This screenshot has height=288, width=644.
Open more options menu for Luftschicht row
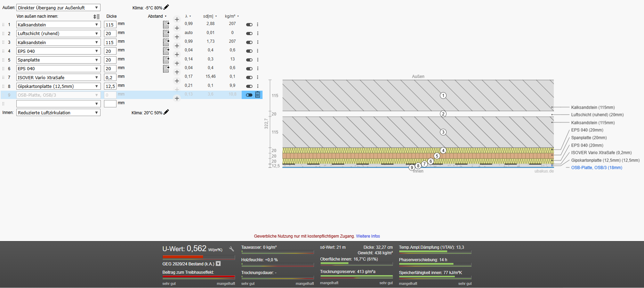pos(258,33)
